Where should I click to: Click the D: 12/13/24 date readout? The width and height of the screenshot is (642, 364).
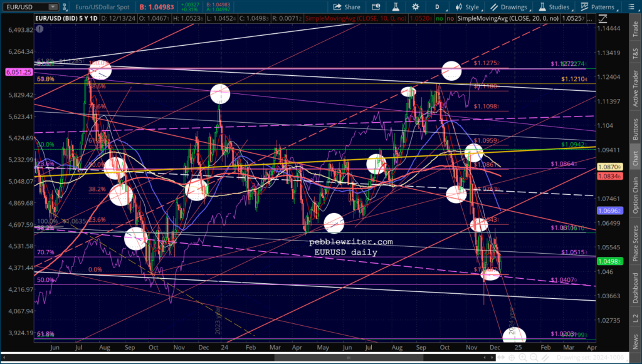point(118,18)
